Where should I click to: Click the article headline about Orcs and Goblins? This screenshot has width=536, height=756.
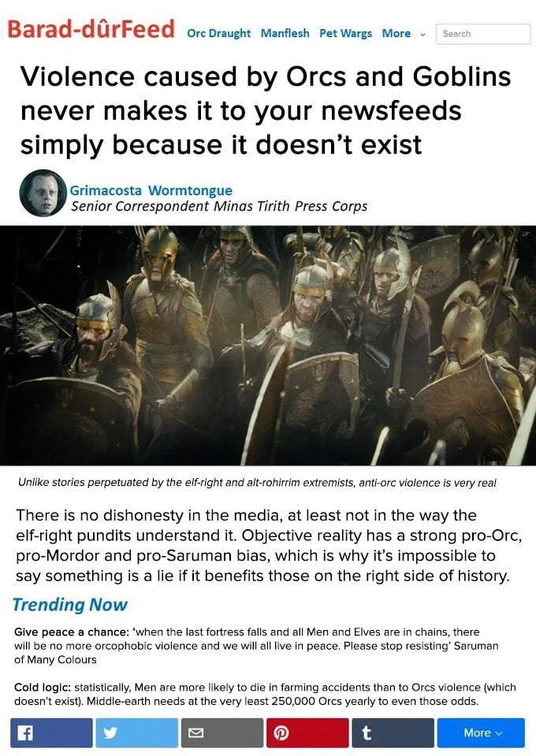[x=266, y=110]
